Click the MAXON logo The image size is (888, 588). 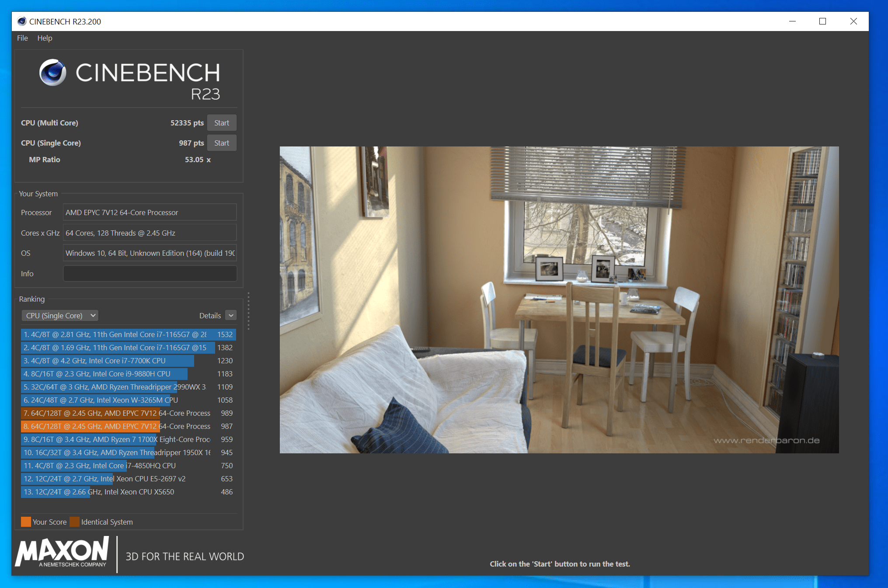(x=62, y=553)
